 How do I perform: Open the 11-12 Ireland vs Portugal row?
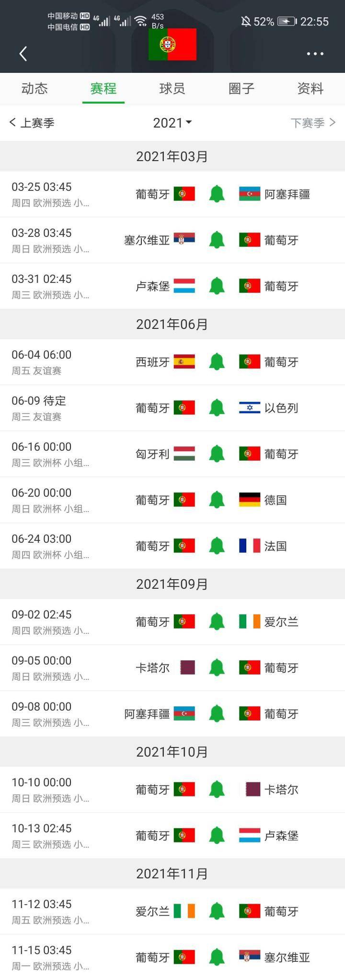point(172,911)
